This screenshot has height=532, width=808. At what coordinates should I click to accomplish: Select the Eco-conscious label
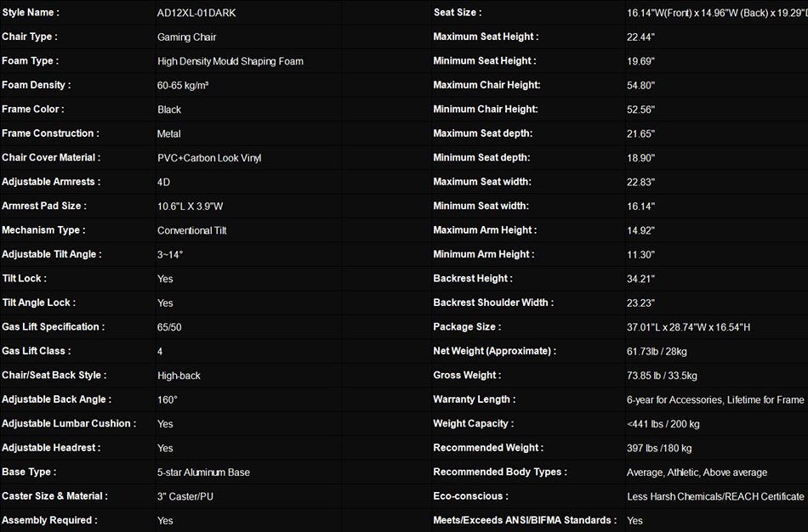click(471, 496)
